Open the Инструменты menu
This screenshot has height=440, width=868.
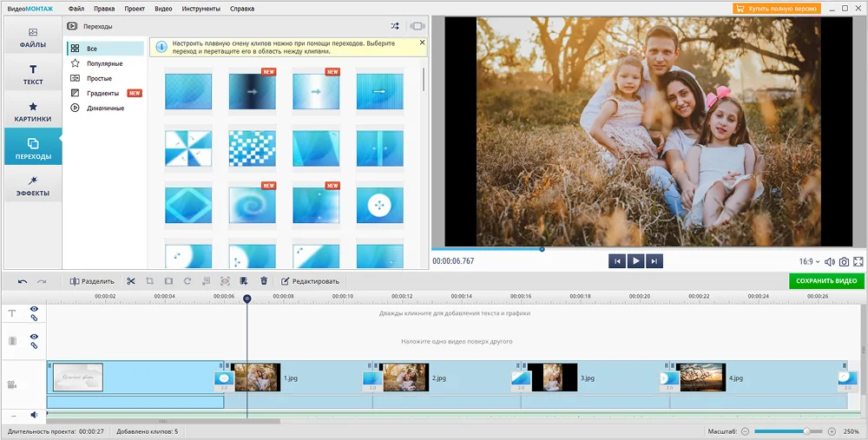(x=201, y=8)
